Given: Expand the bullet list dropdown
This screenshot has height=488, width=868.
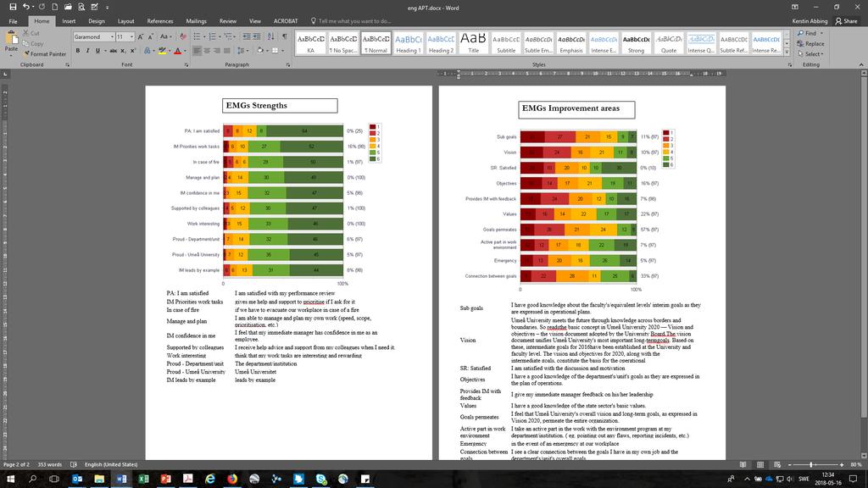Looking at the screenshot, I should (x=204, y=36).
